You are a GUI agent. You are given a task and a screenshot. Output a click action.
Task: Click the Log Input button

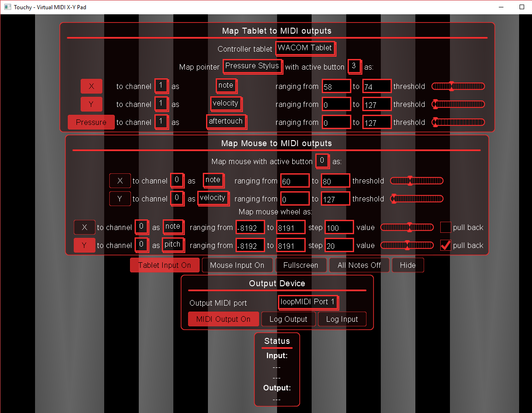(x=342, y=319)
